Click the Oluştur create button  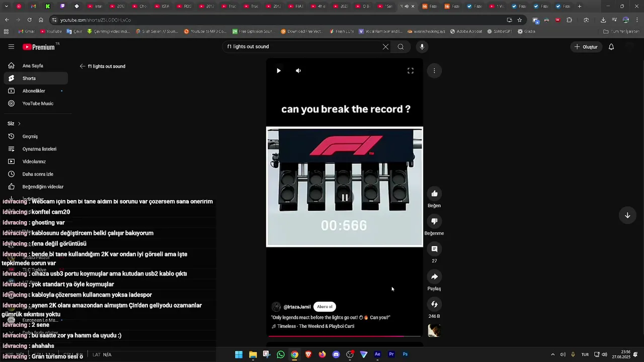pyautogui.click(x=586, y=47)
